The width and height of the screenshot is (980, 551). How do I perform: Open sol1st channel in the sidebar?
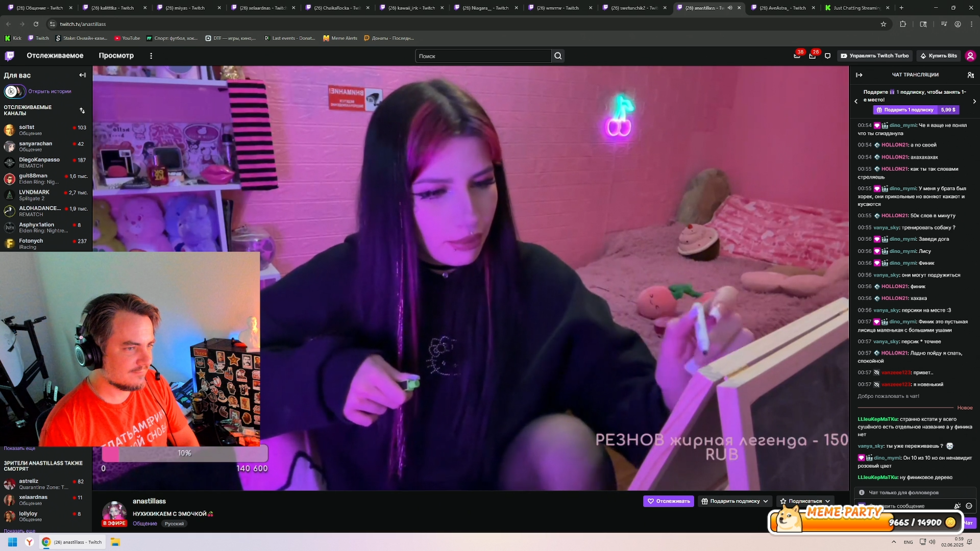pos(46,130)
